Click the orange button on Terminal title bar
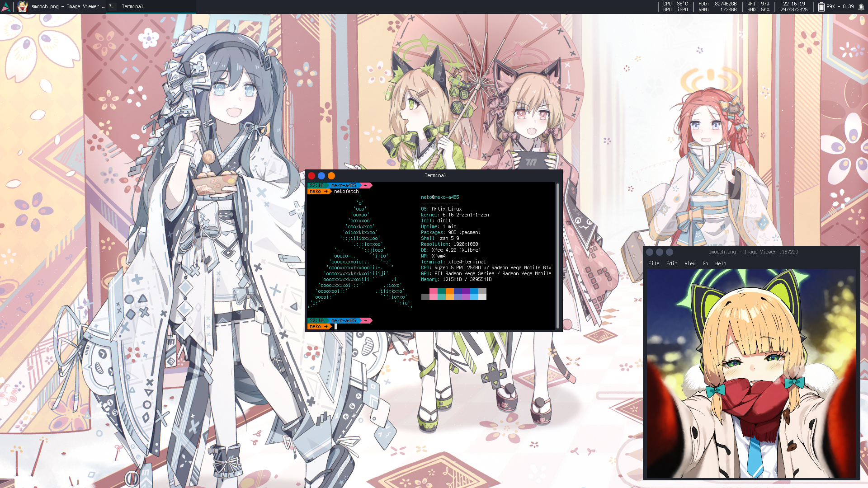868x488 pixels. click(331, 176)
